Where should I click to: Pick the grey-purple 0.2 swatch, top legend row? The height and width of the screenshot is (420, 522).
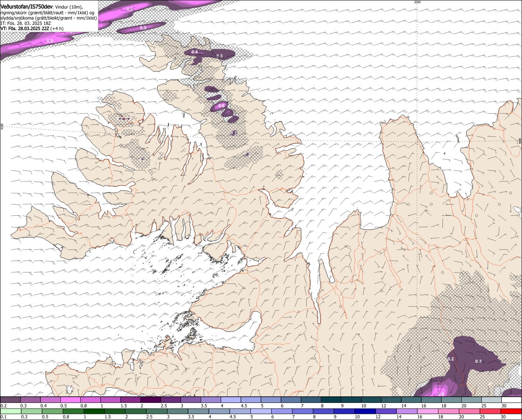[x=10, y=400]
